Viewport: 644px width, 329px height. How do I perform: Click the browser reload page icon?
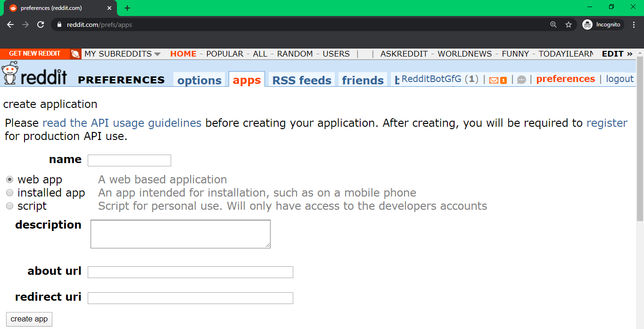click(x=41, y=25)
